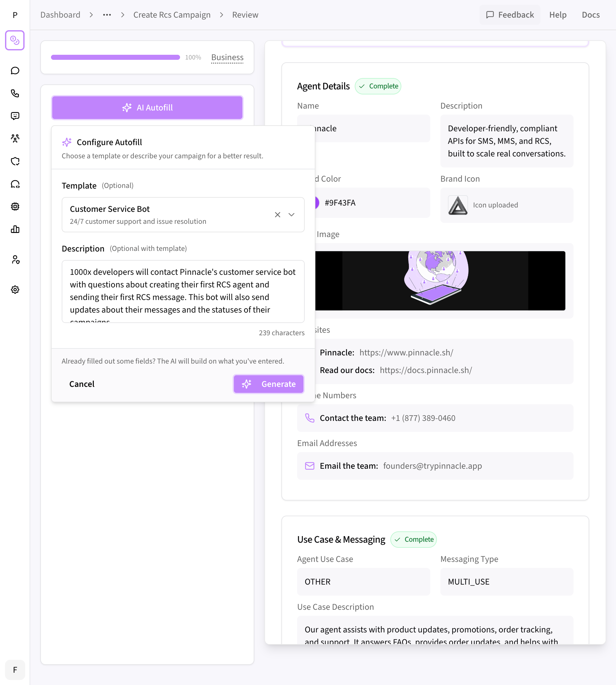Click the chip processor sidebar icon

click(15, 207)
